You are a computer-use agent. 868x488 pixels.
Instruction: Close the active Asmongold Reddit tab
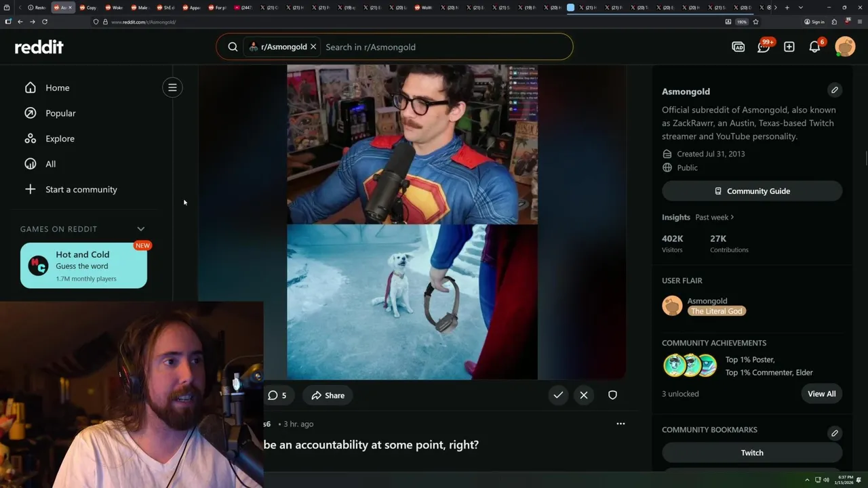tap(70, 7)
